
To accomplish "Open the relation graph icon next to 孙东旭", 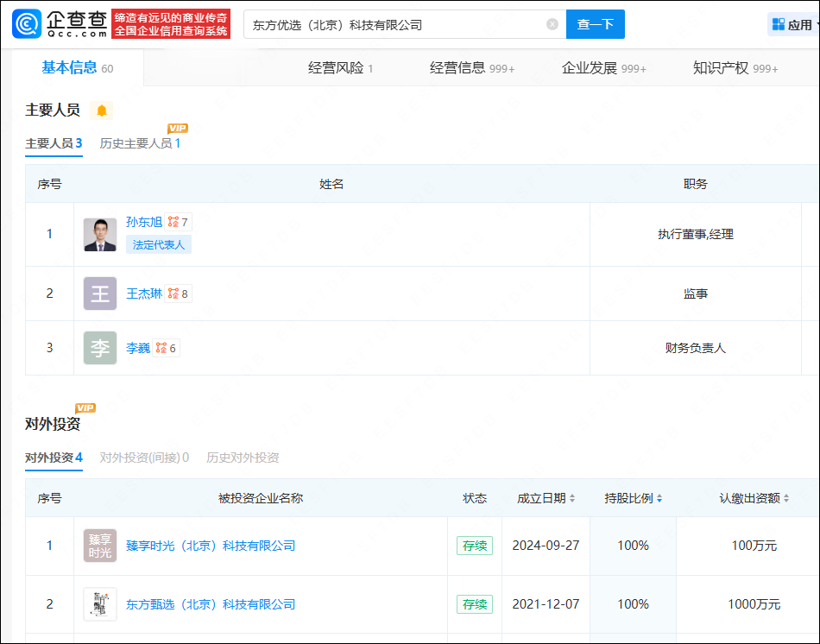I will pyautogui.click(x=173, y=222).
